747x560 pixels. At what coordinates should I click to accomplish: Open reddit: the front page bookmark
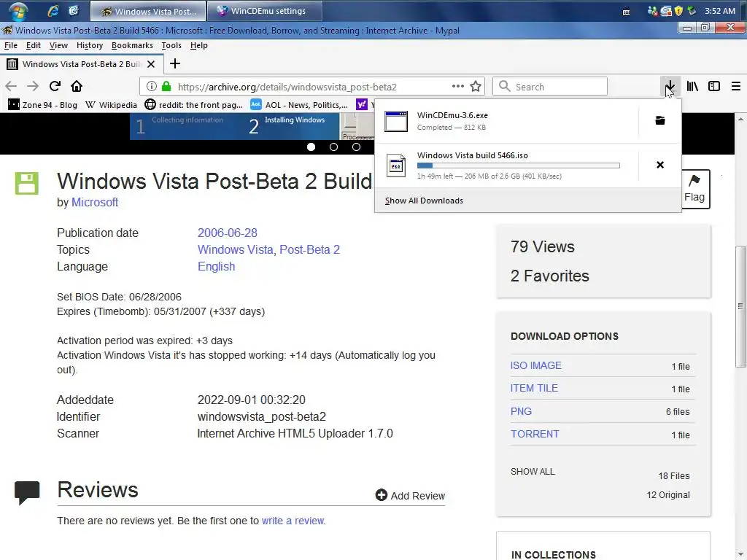tap(194, 105)
